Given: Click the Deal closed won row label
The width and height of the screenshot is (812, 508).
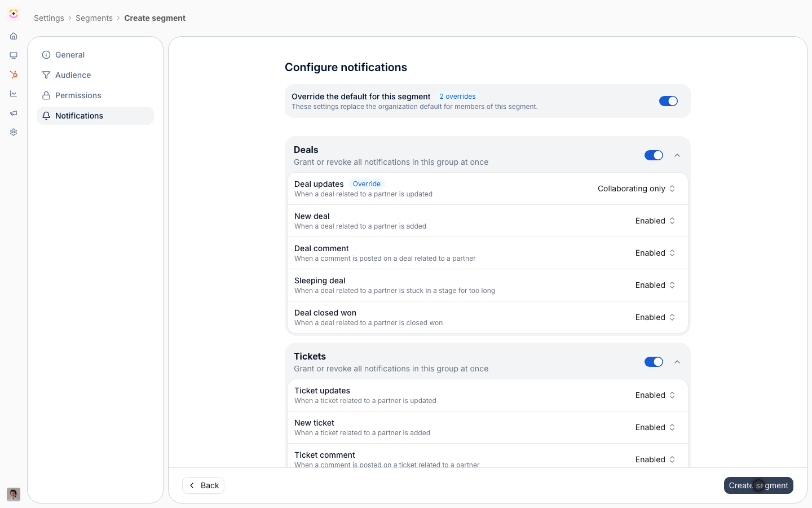Looking at the screenshot, I should [x=325, y=313].
